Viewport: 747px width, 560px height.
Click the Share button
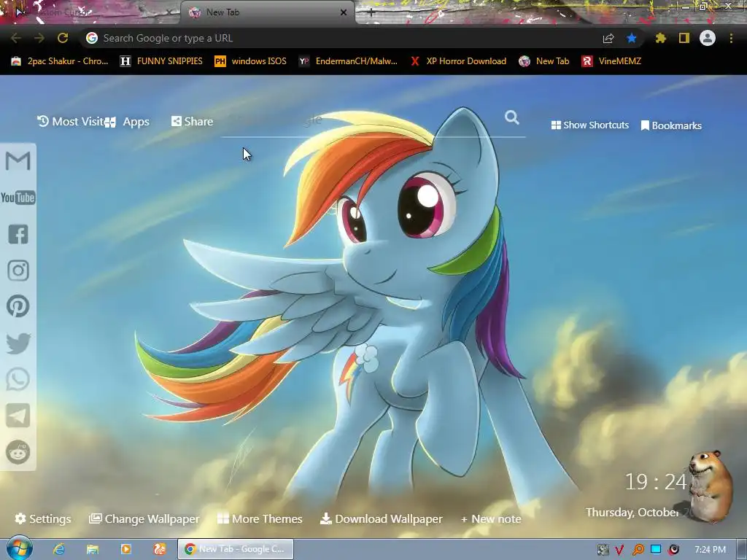point(192,122)
